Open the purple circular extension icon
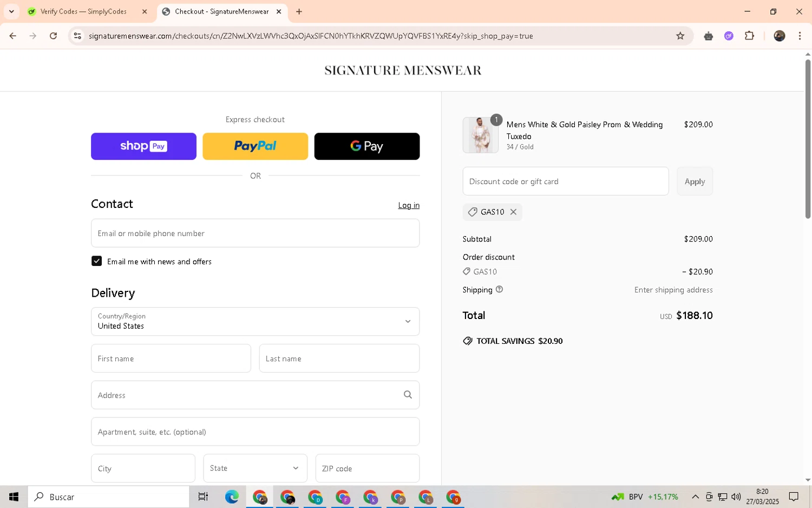812x508 pixels. [729, 36]
